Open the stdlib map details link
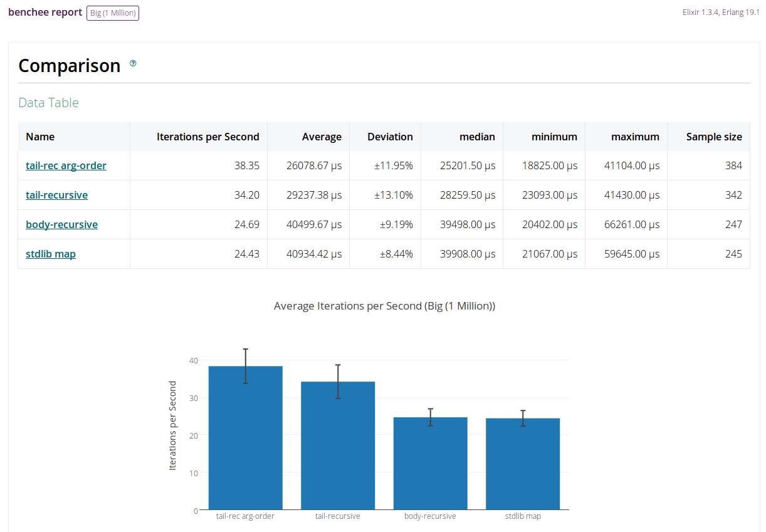The width and height of the screenshot is (766, 532). pos(51,254)
